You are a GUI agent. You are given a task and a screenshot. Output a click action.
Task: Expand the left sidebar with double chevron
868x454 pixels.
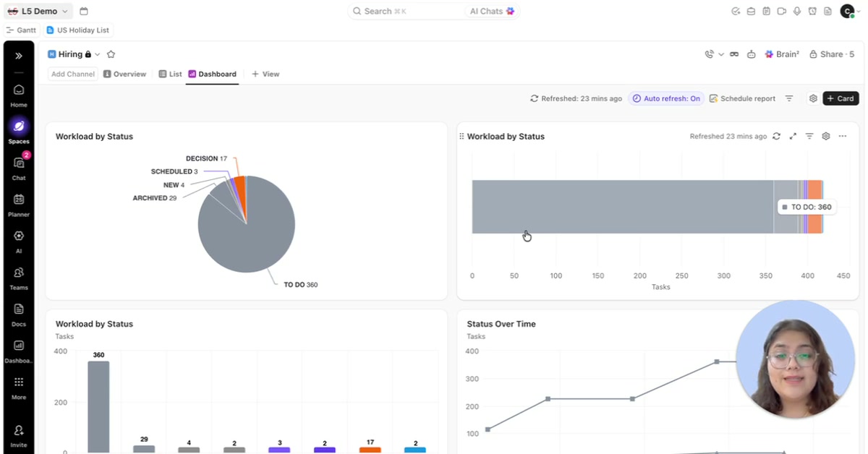pyautogui.click(x=19, y=56)
